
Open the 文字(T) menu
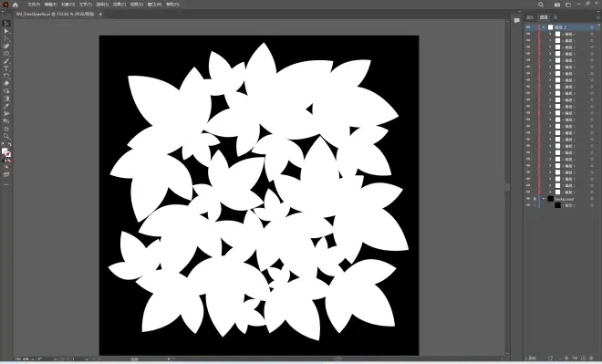click(85, 5)
